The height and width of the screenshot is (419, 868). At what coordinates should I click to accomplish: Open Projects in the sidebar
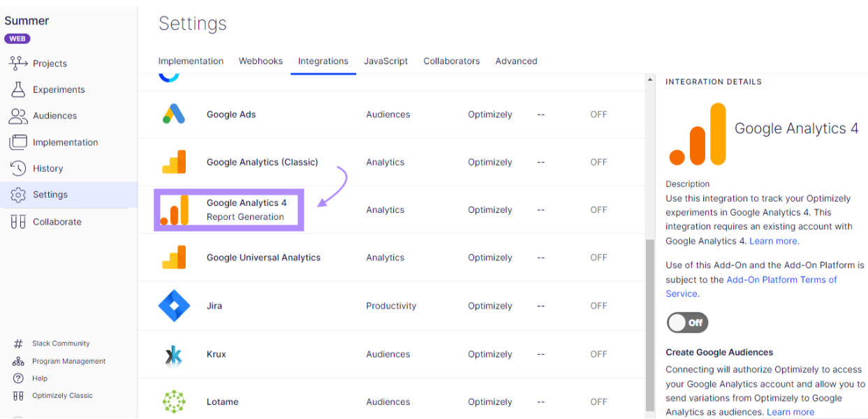click(x=50, y=64)
